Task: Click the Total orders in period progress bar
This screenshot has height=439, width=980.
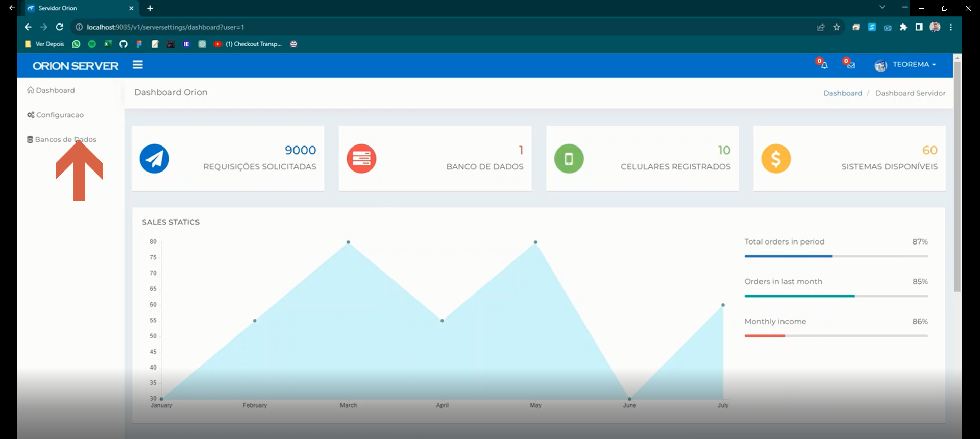Action: (x=836, y=256)
